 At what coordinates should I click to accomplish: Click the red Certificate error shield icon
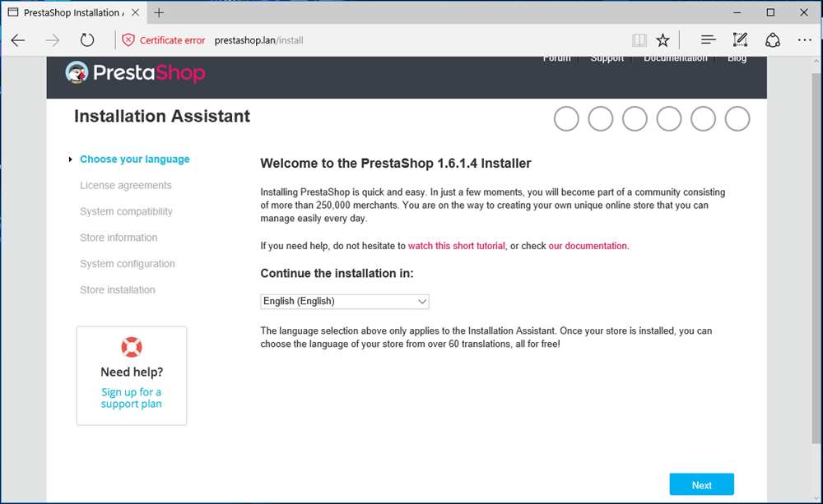[128, 40]
